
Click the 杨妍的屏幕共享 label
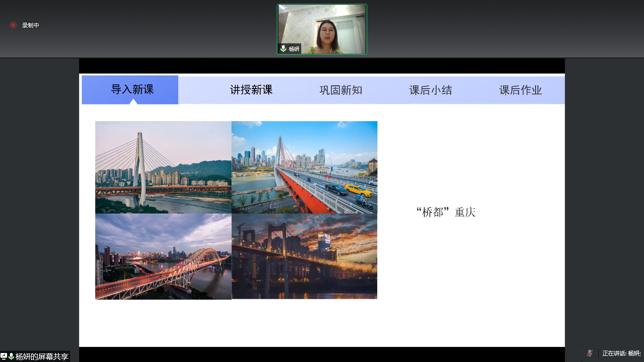[x=42, y=357]
